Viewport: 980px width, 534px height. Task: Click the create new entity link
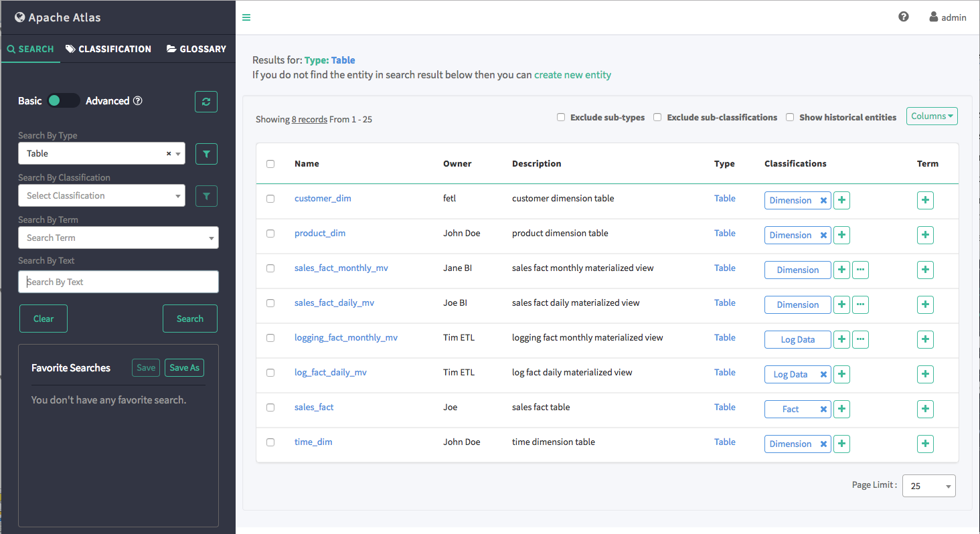coord(572,75)
